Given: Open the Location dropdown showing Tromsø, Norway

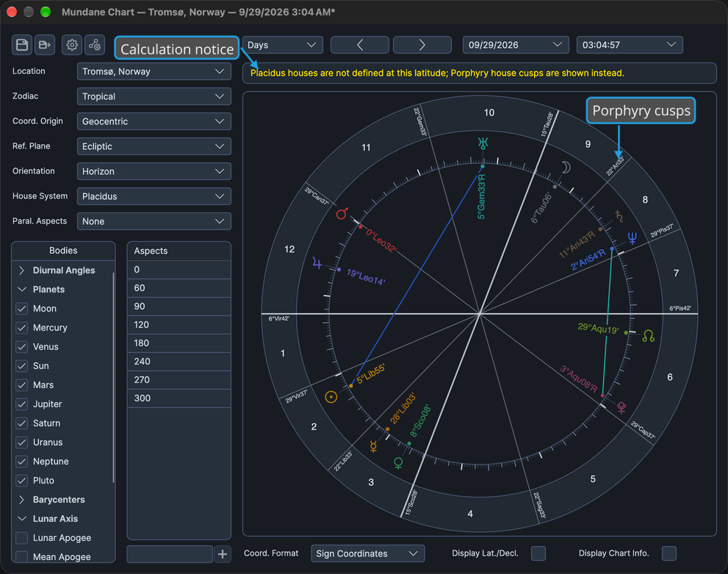Looking at the screenshot, I should coord(154,71).
